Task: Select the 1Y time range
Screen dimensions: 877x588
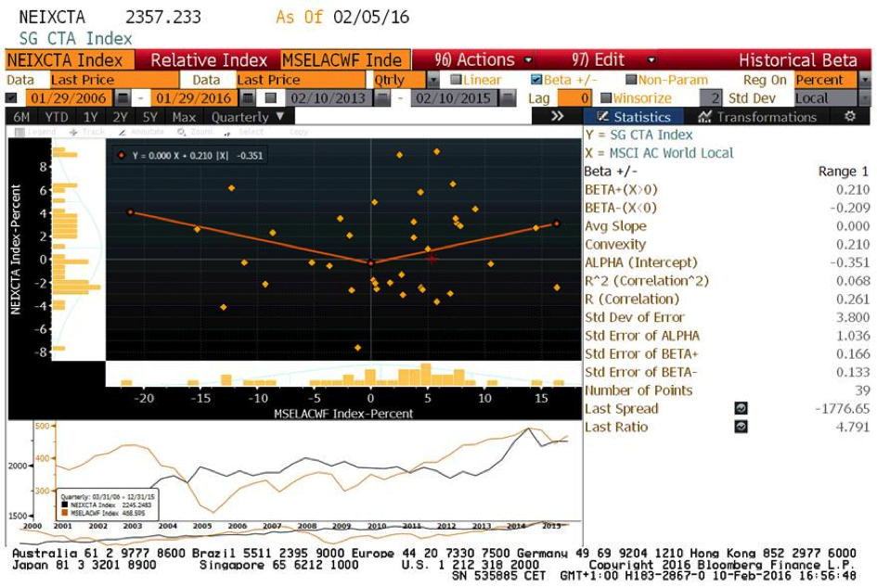Action: coord(91,117)
